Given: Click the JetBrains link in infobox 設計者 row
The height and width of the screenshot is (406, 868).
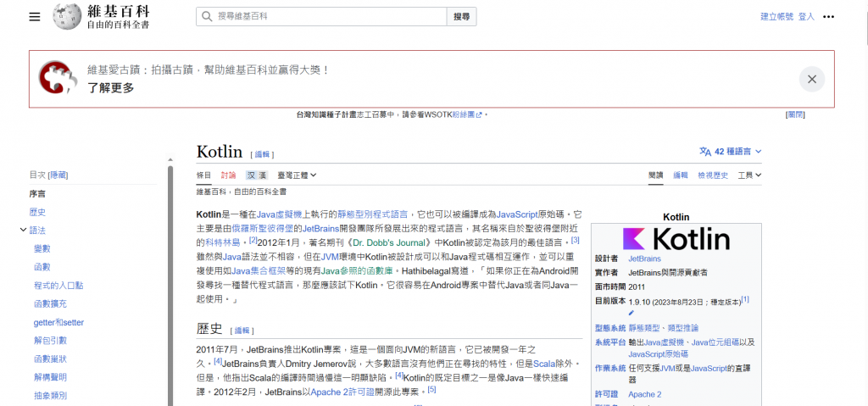Looking at the screenshot, I should point(644,259).
